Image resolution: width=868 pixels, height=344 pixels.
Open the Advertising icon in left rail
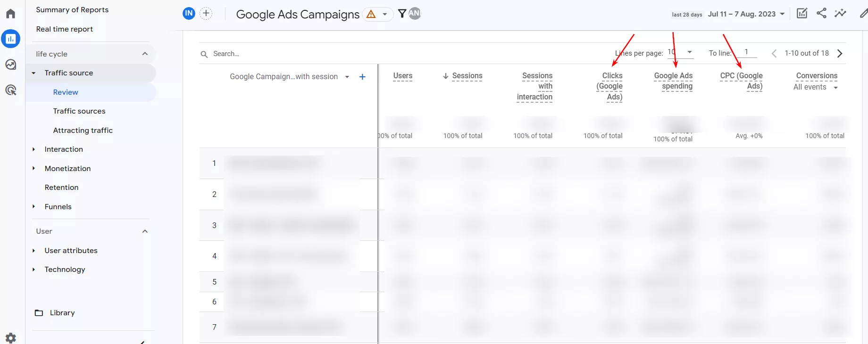click(10, 90)
